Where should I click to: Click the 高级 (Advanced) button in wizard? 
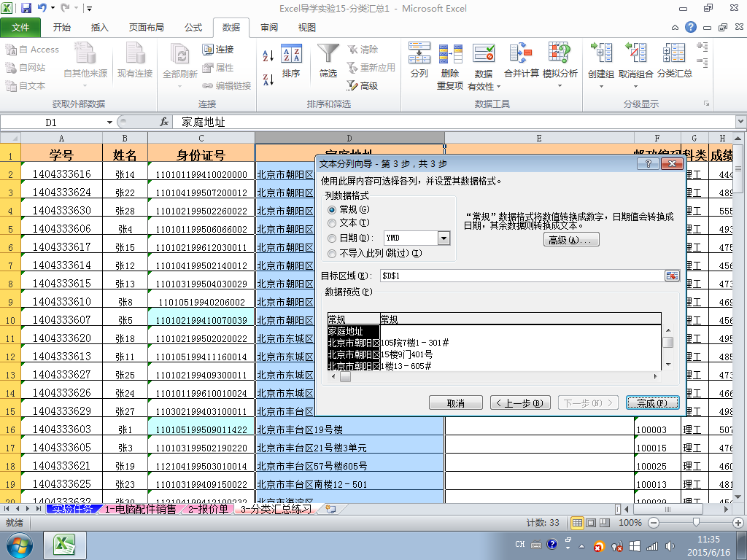[571, 240]
